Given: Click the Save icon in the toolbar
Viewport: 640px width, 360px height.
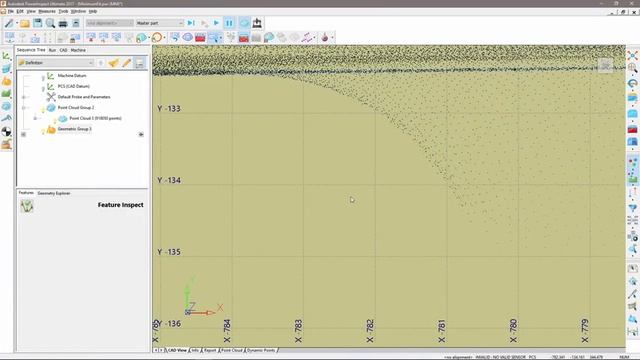Looking at the screenshot, I should tap(38, 23).
